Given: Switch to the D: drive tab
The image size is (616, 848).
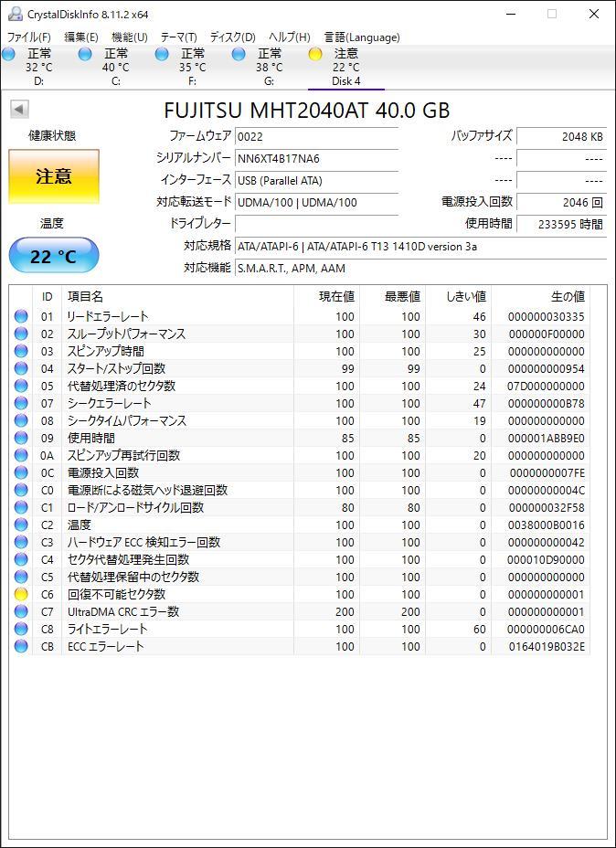Looking at the screenshot, I should point(39,68).
